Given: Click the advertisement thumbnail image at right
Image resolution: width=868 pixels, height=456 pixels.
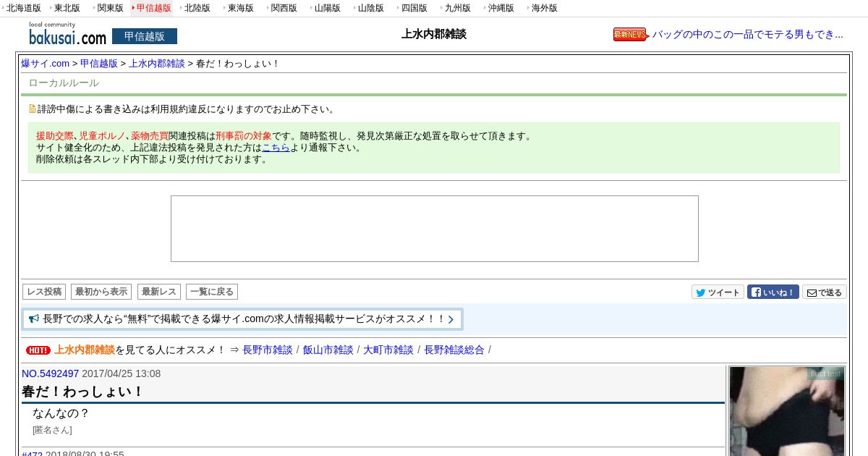Looking at the screenshot, I should (x=787, y=411).
